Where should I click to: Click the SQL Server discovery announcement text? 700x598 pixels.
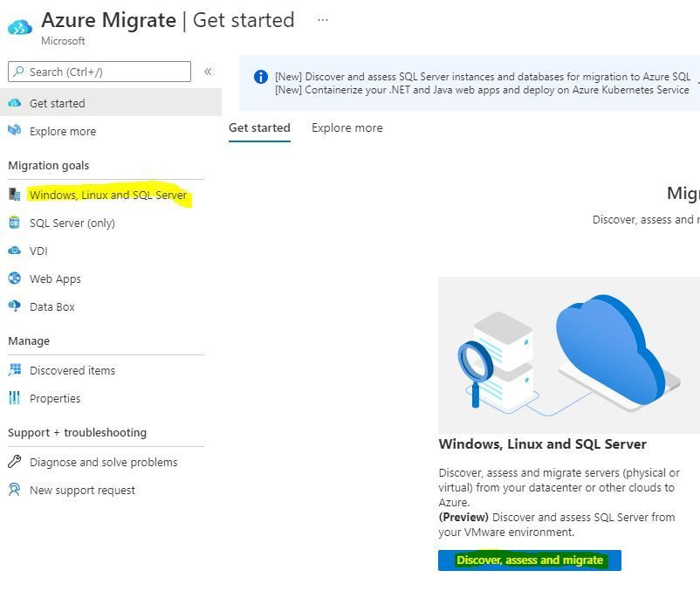pyautogui.click(x=483, y=77)
